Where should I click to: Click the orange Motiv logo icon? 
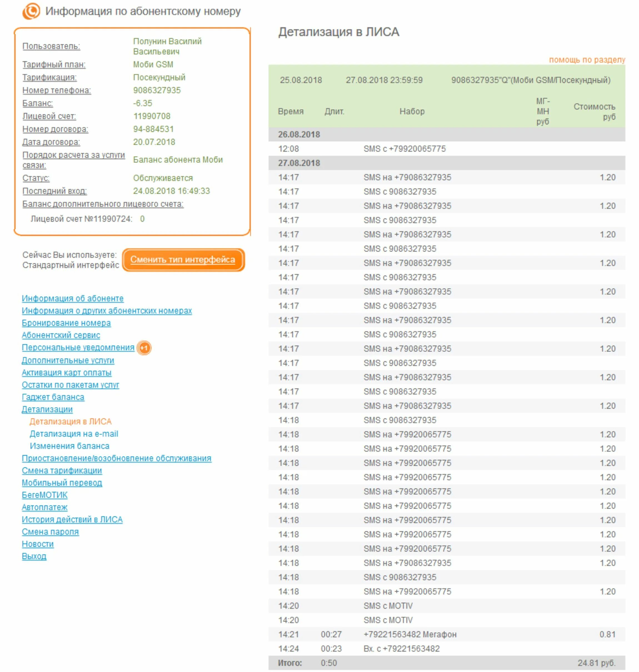click(31, 11)
